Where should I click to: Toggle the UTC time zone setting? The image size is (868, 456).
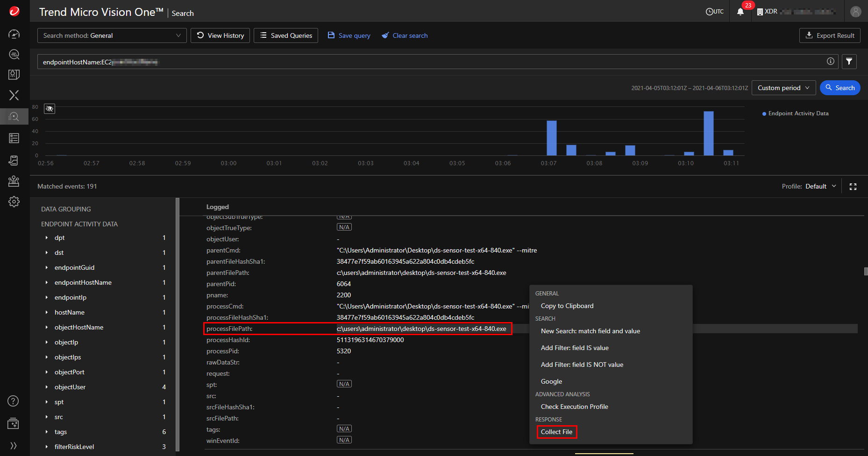point(714,12)
